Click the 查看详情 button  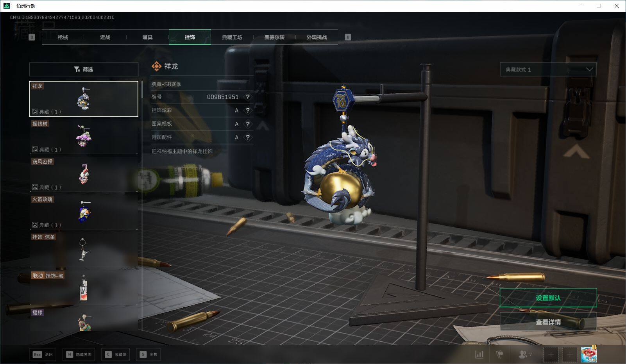pos(548,322)
